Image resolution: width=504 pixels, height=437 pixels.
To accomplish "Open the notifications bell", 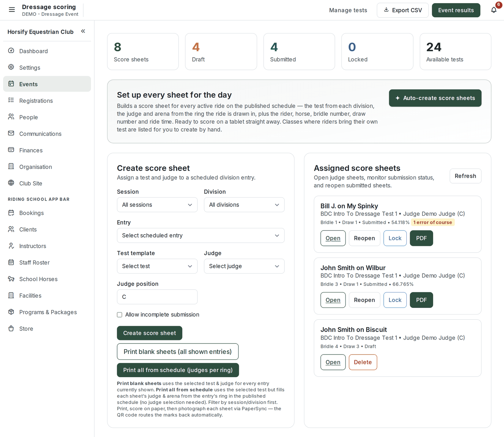I will [x=494, y=10].
